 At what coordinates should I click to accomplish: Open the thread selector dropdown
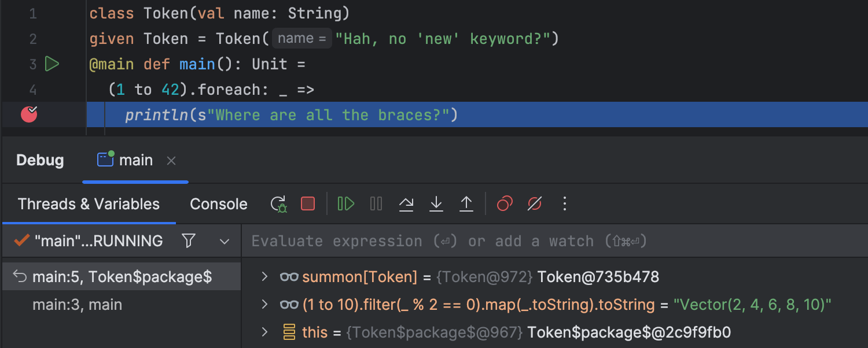point(225,242)
